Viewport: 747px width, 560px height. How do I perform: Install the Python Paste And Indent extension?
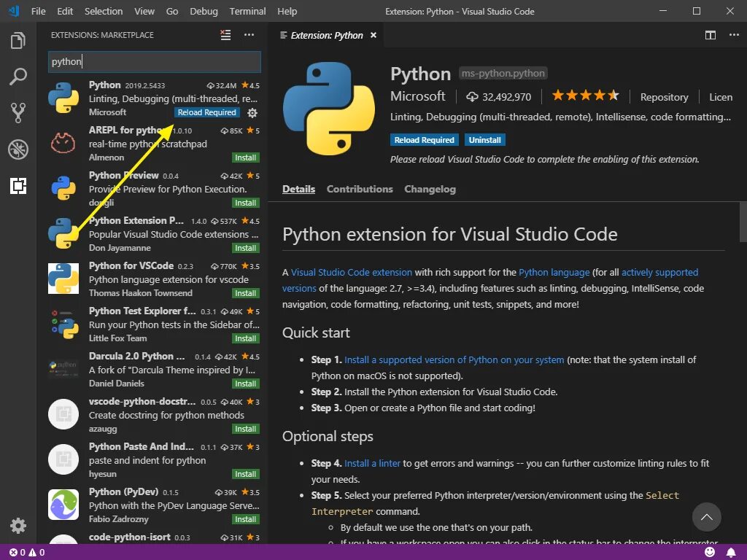245,474
